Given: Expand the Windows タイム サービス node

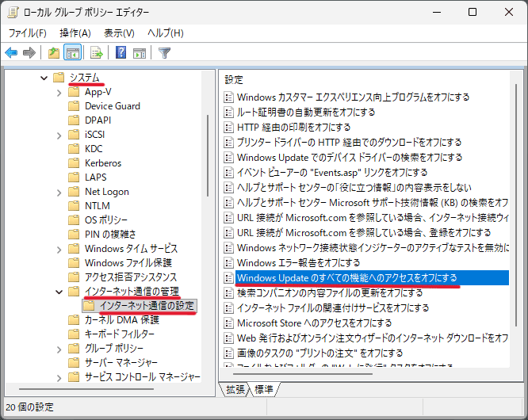Looking at the screenshot, I should [x=59, y=250].
